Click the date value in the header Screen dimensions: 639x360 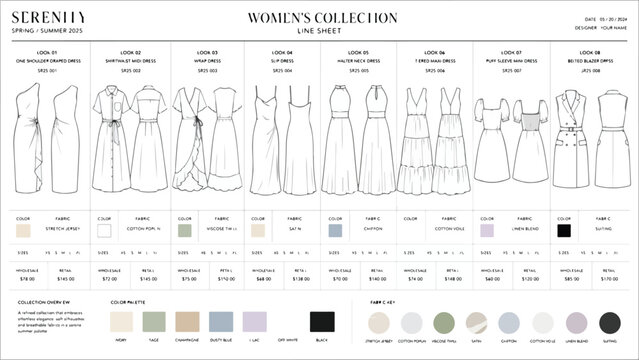(613, 19)
